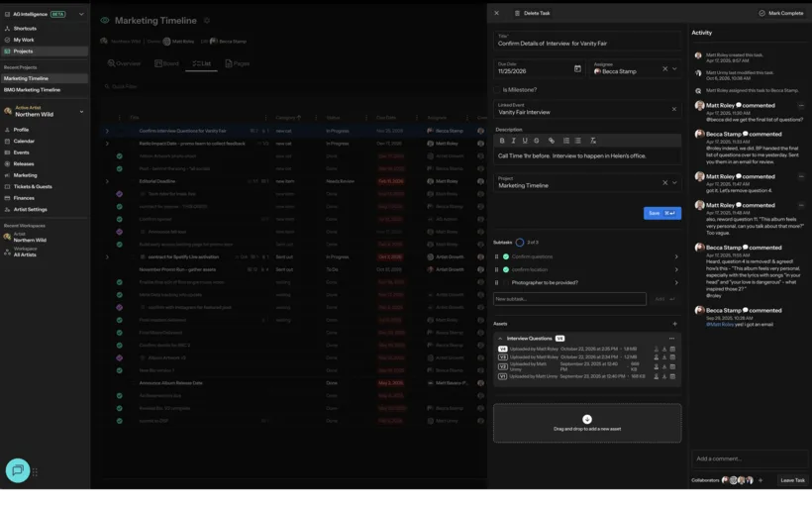Click the Delete Task trash icon
This screenshot has width=812, height=508.
[517, 14]
